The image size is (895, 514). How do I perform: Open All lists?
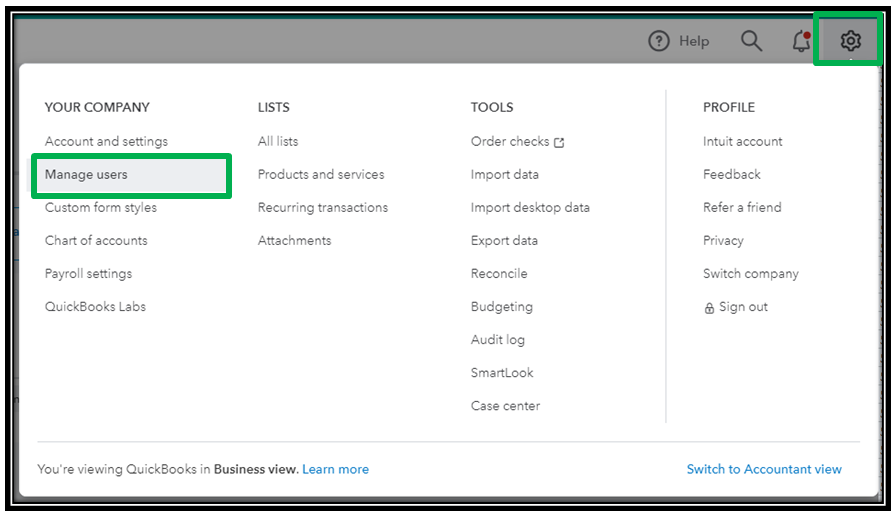[278, 141]
